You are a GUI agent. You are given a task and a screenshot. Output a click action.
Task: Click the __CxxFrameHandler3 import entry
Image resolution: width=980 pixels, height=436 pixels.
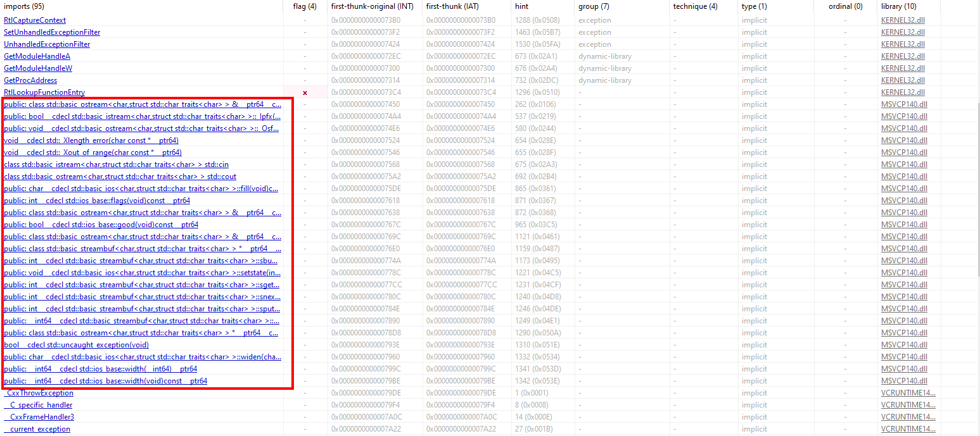click(x=39, y=417)
